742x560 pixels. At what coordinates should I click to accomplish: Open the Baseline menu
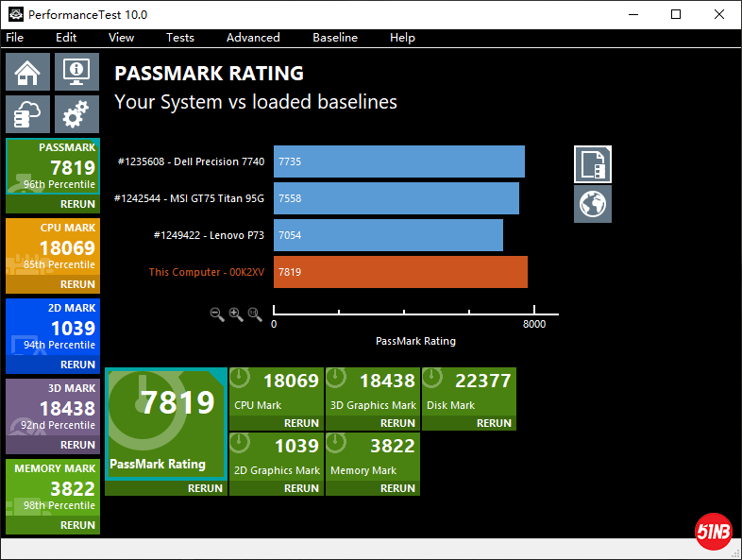[x=335, y=38]
